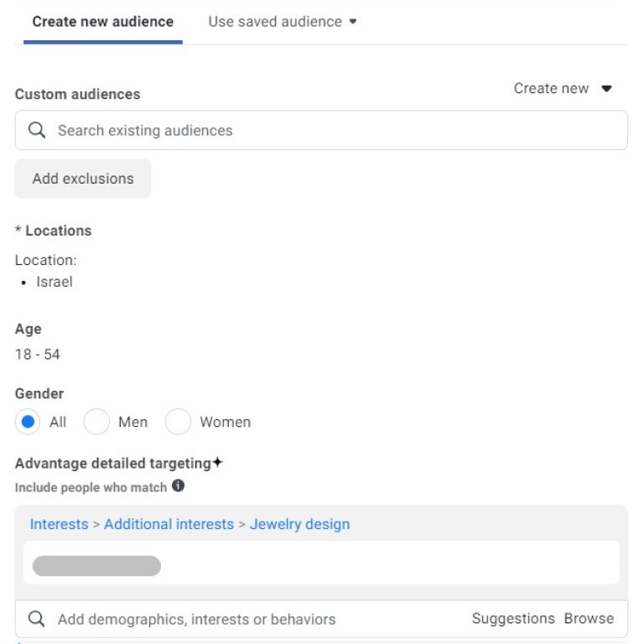Image resolution: width=644 pixels, height=644 pixels.
Task: Click the Suggestions button
Action: click(513, 619)
